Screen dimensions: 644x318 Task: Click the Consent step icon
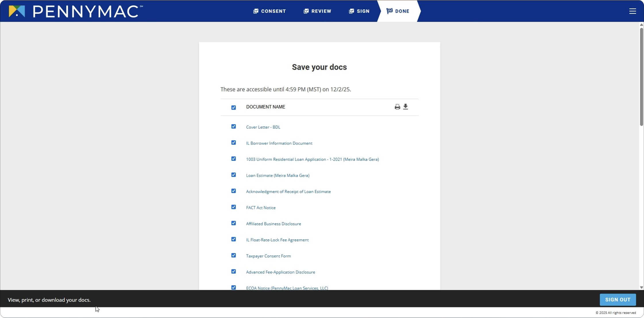pyautogui.click(x=256, y=11)
